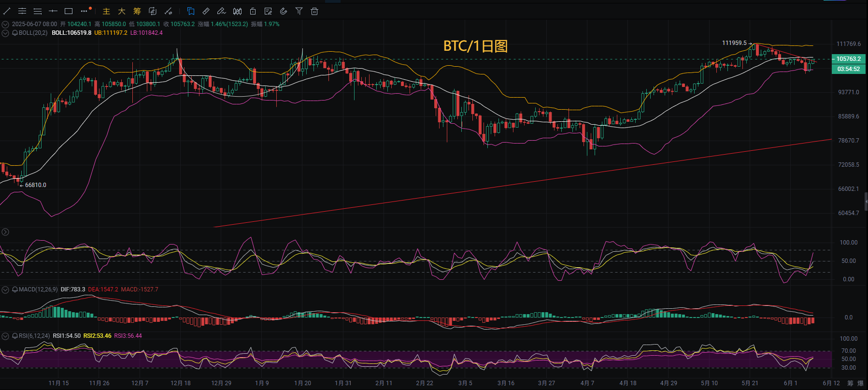Expand the stochastic sub-chart panel chevron

pos(5,232)
